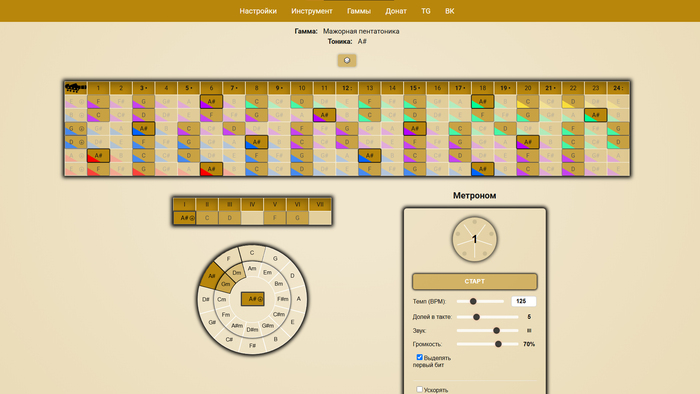Select F# key on circle of fifths
Viewport: 700px width, 394px height.
coord(252,345)
